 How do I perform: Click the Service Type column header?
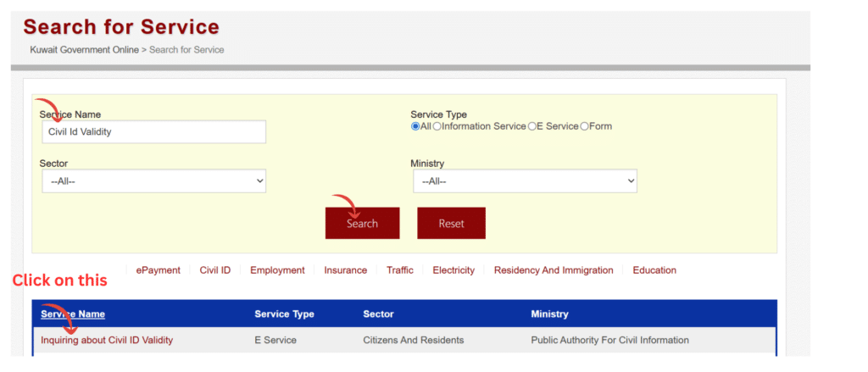[x=284, y=314]
